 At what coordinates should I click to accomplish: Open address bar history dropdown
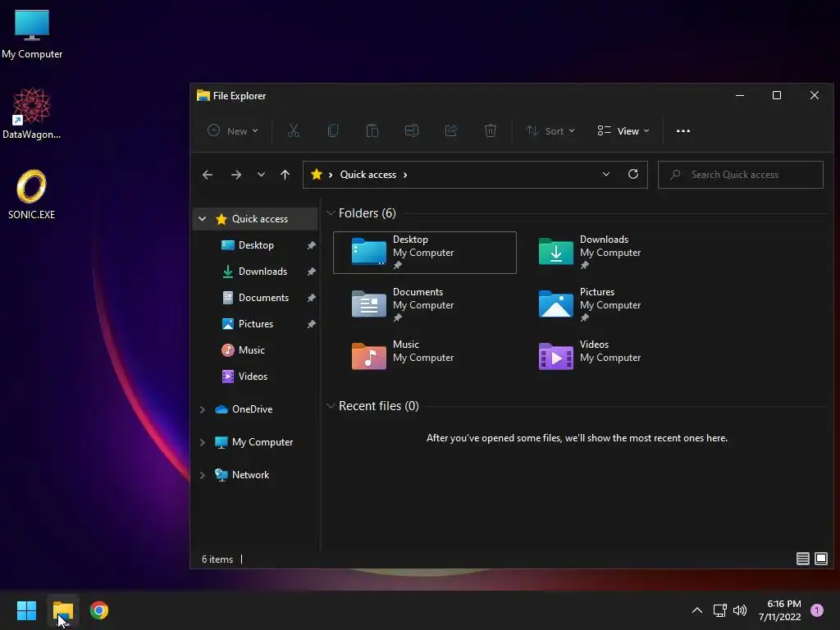[606, 174]
